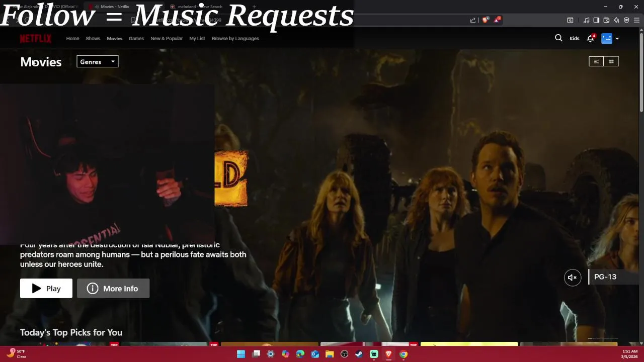Go to Netflix Home
Image resolution: width=644 pixels, height=362 pixels.
click(72, 38)
